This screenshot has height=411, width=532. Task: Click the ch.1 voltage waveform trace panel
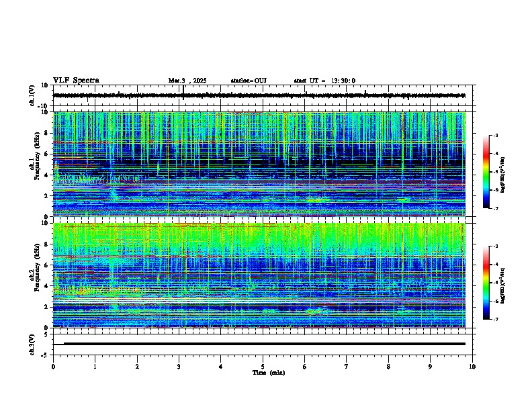[264, 95]
